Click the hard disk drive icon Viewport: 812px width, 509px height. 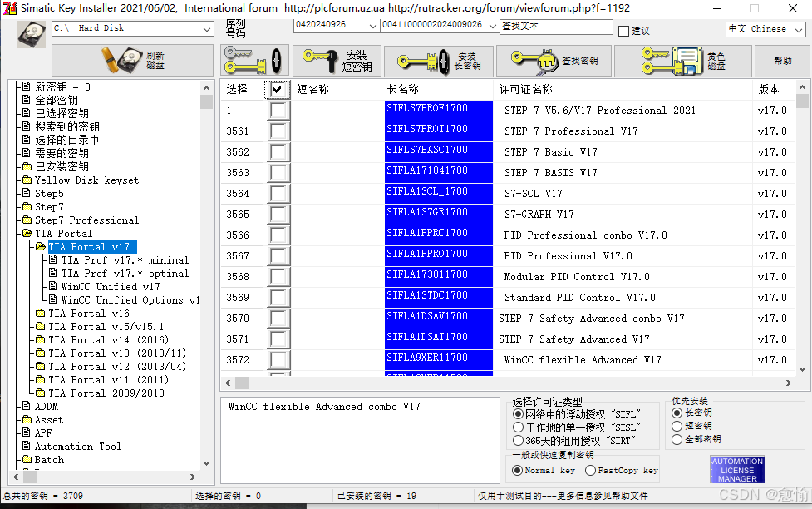click(32, 35)
